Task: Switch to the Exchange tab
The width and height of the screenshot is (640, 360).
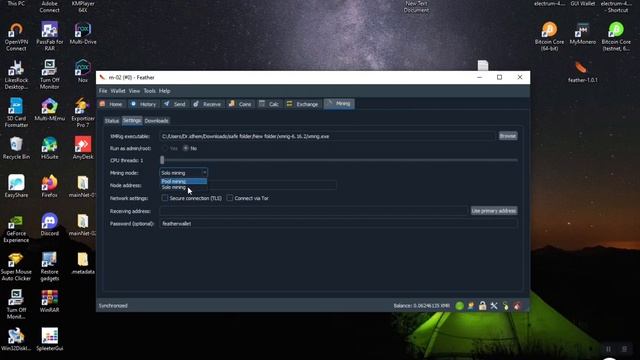Action: coord(302,104)
